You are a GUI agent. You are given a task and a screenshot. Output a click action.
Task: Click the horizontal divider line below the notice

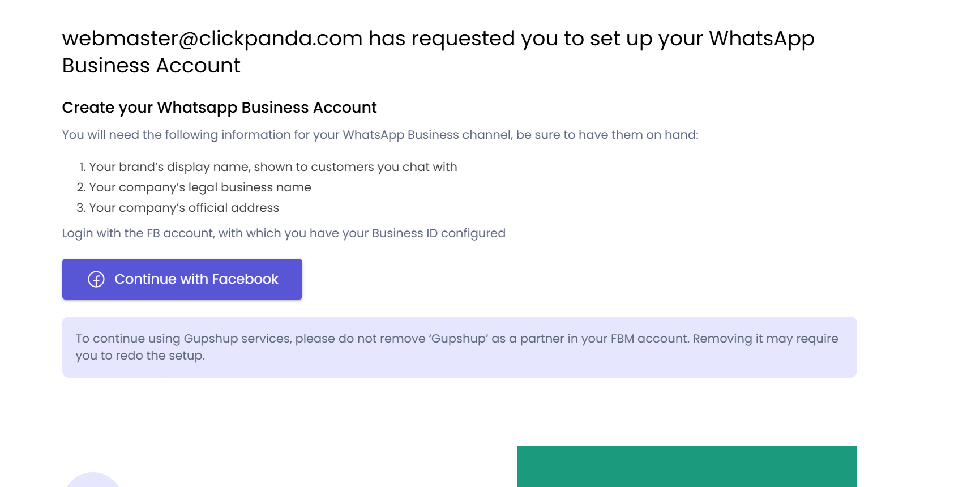tap(459, 412)
